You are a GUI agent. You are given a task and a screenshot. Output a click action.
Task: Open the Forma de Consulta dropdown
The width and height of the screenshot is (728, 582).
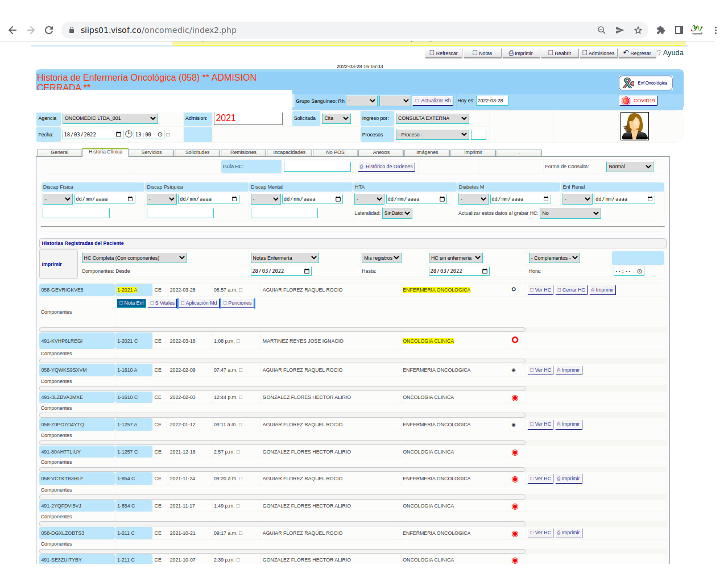click(x=630, y=167)
